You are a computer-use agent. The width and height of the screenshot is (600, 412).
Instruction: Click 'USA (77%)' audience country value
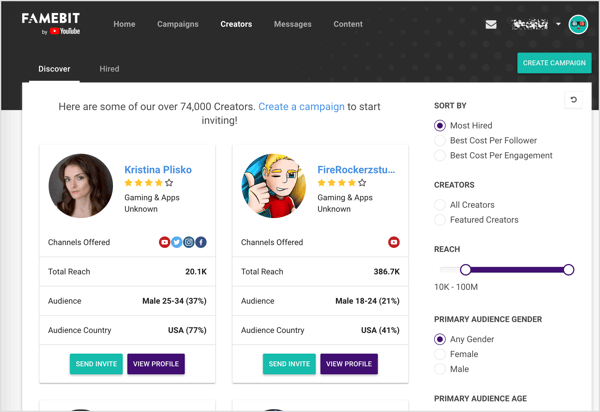pos(187,330)
